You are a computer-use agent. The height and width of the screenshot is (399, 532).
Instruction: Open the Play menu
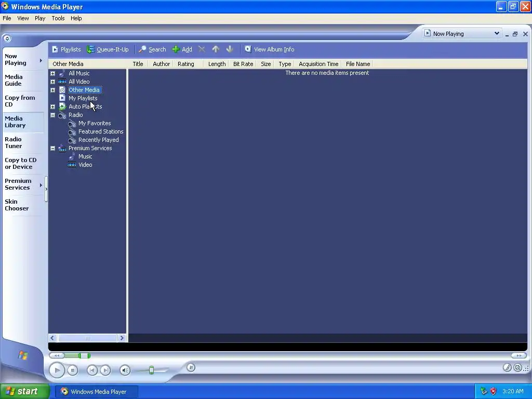coord(40,18)
